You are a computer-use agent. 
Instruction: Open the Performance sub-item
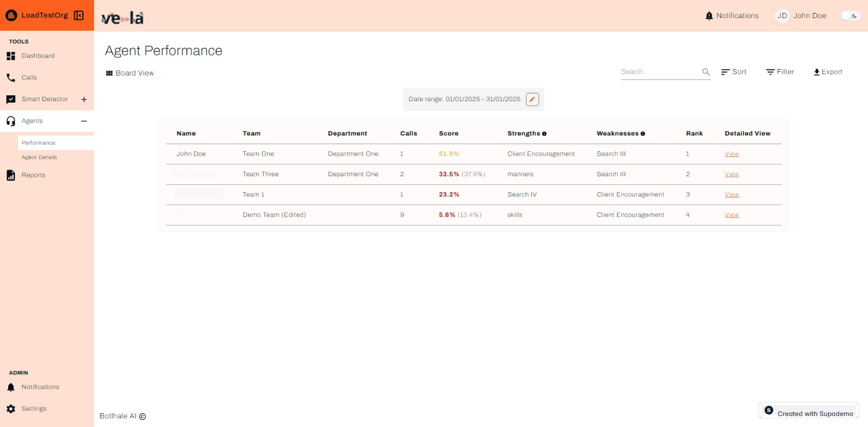pyautogui.click(x=56, y=143)
